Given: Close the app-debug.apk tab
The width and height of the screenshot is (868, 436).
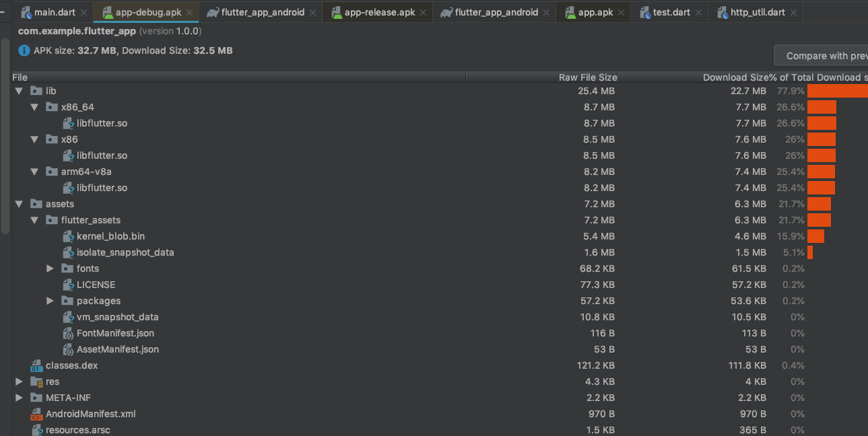Looking at the screenshot, I should click(x=190, y=12).
